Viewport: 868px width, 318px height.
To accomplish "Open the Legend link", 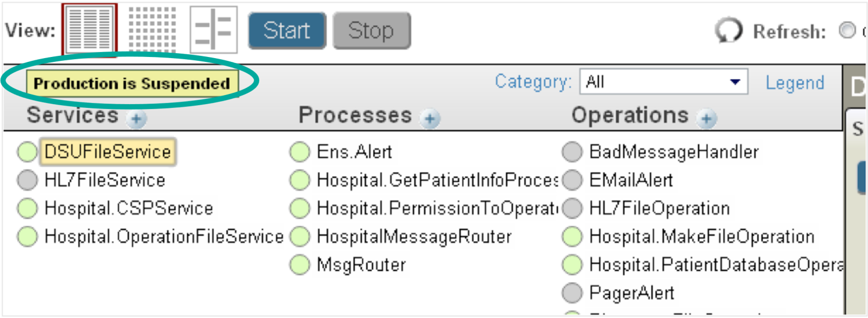I will [x=795, y=82].
